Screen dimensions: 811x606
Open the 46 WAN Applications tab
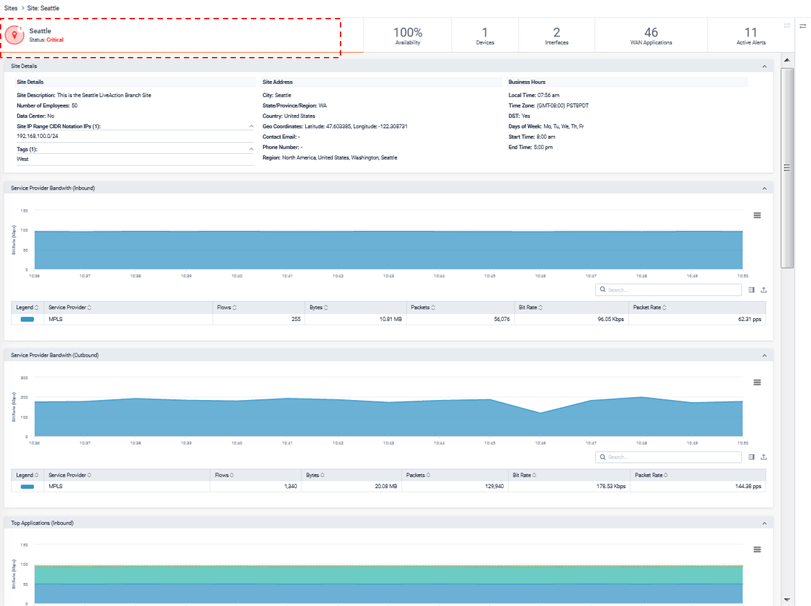(651, 36)
